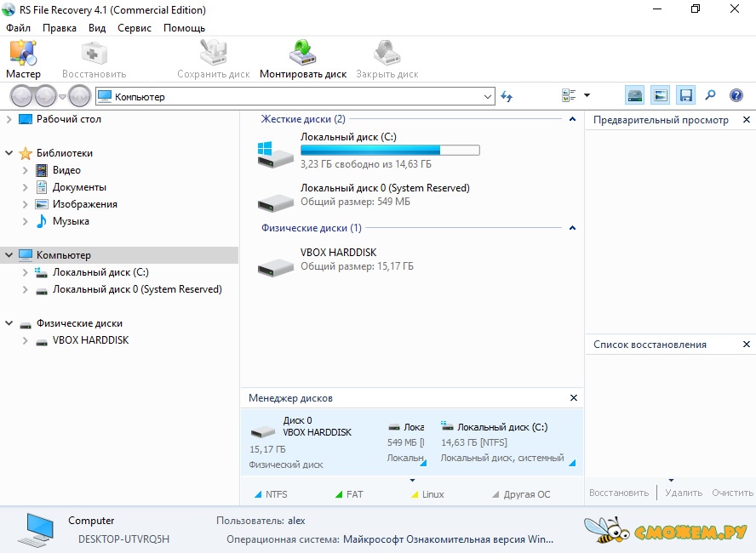Select Физические диски node in tree
Screen dimensions: 756x553
pyautogui.click(x=79, y=323)
